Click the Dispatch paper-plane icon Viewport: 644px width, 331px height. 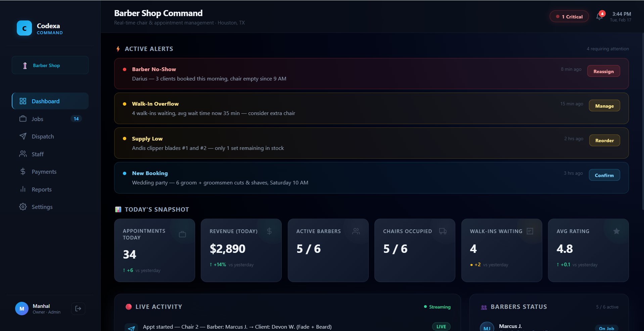tap(22, 136)
